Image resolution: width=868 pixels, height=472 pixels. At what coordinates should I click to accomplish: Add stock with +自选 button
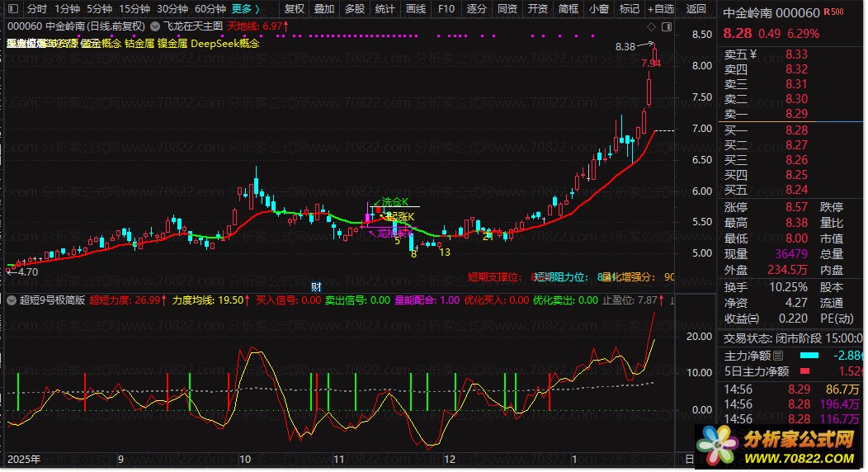coord(661,9)
